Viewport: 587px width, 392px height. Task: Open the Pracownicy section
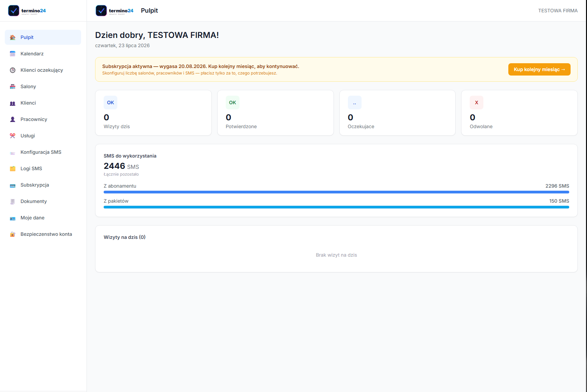coord(43,119)
